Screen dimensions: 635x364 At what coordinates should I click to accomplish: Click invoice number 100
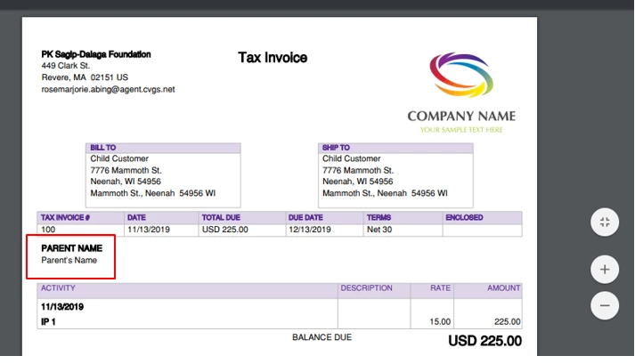[x=48, y=230]
